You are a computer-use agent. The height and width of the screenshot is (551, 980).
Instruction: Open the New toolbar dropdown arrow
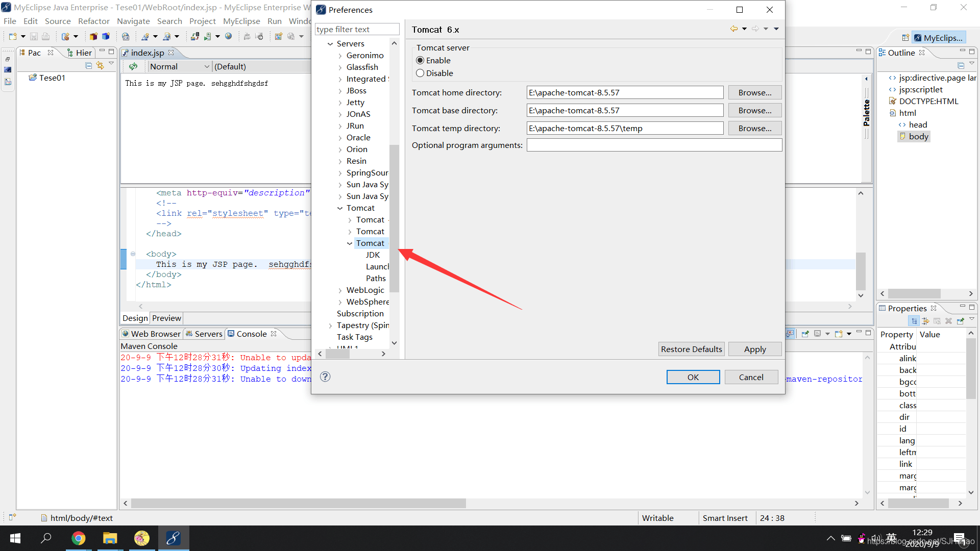click(23, 36)
